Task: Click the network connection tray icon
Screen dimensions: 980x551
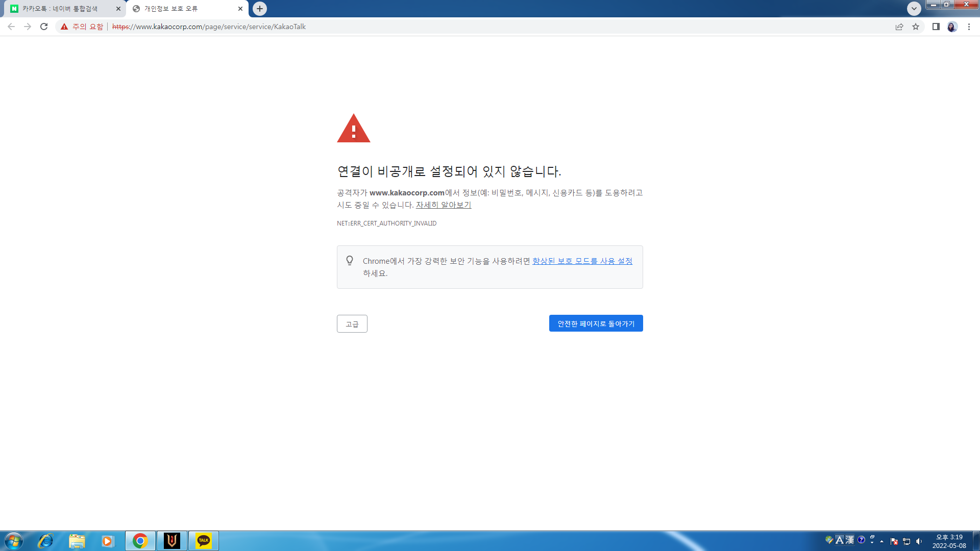Action: tap(906, 541)
